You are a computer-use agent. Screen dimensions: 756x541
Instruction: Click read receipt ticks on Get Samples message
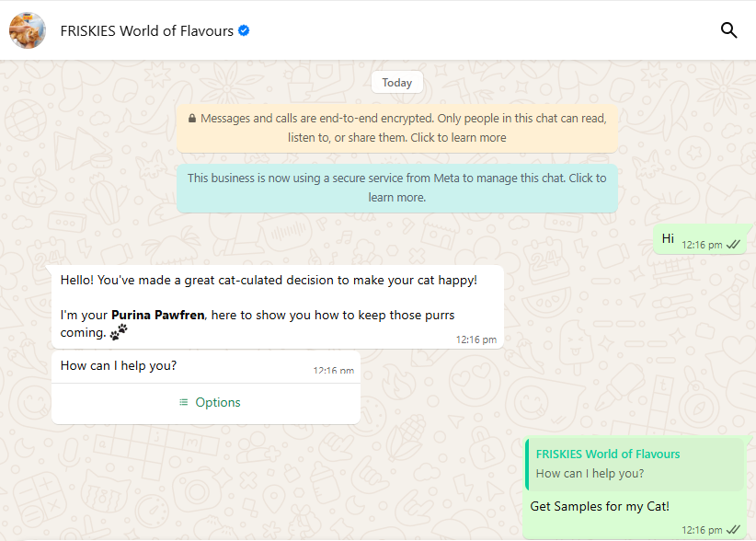click(733, 530)
